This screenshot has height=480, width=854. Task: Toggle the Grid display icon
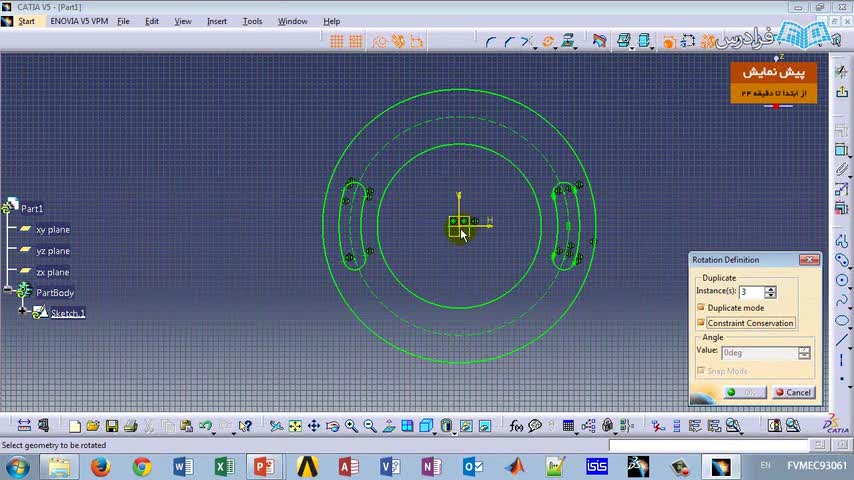tap(337, 41)
